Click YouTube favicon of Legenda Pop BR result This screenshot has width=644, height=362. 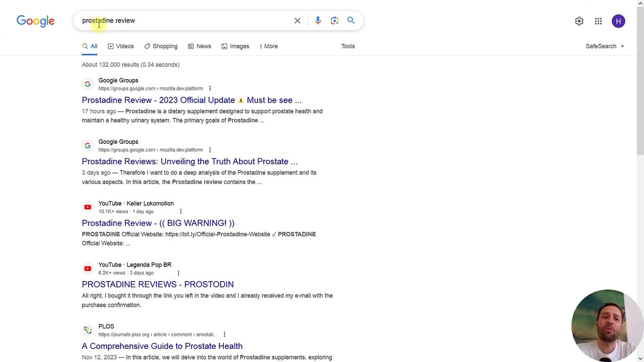tap(88, 268)
